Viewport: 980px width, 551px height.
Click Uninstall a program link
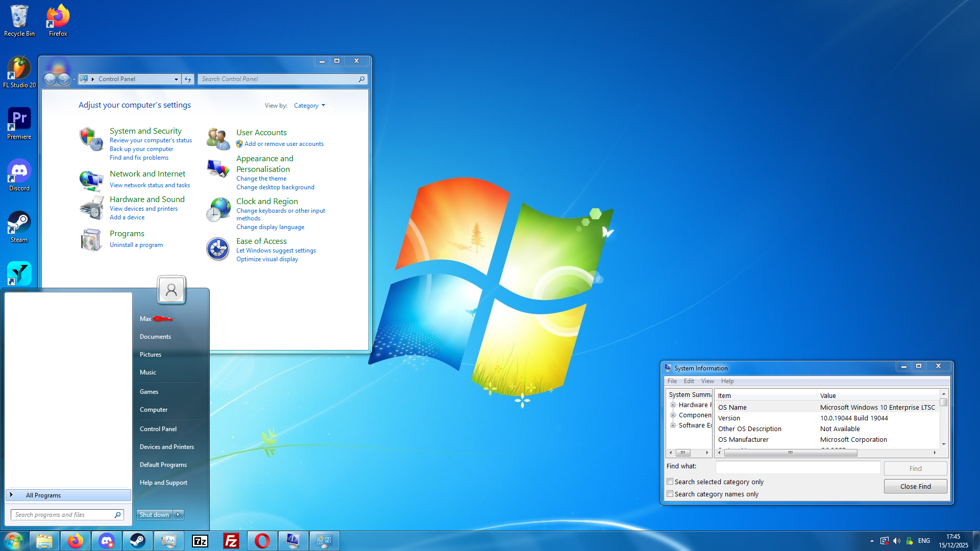(x=136, y=245)
